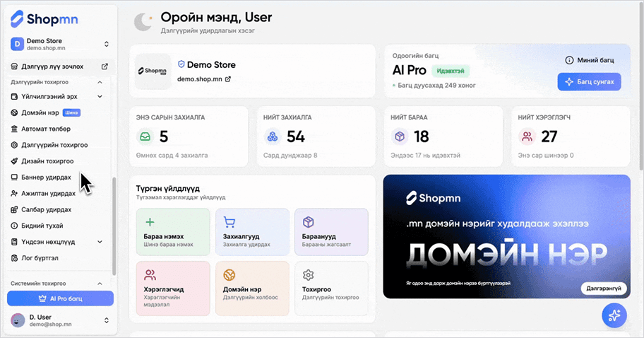The image size is (644, 338).
Task: Open Баннер удирдах from the sidebar
Action: coord(47,177)
